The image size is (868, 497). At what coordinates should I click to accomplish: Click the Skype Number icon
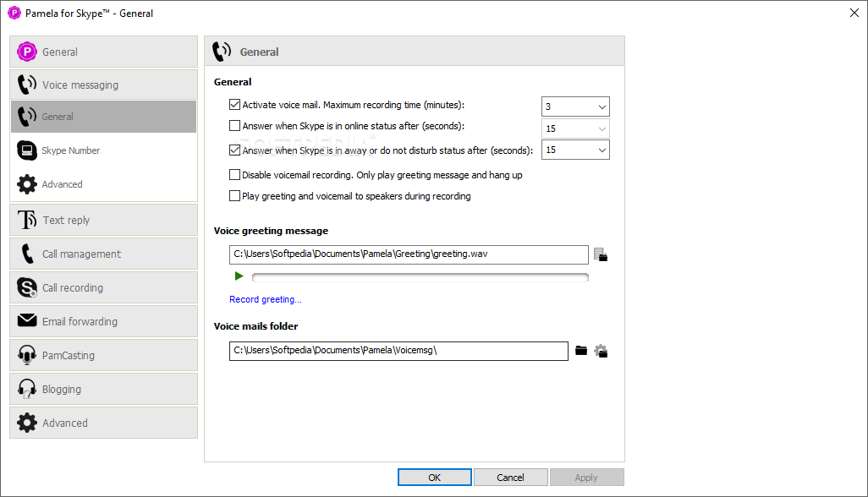click(26, 150)
